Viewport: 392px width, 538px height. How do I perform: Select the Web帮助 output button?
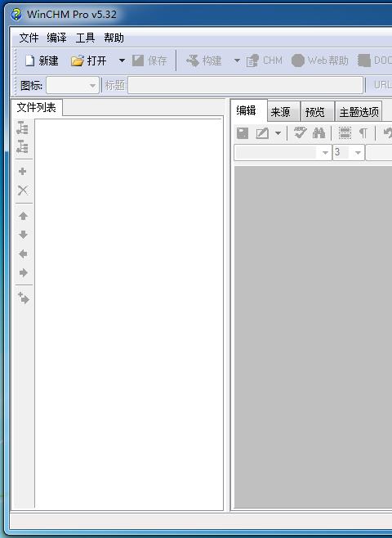319,61
